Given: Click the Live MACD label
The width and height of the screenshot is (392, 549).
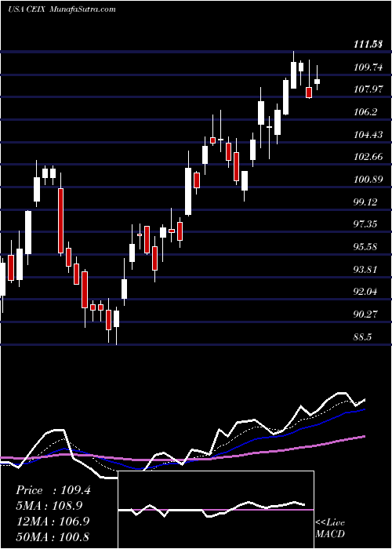Looking at the screenshot, I should 330,528.
